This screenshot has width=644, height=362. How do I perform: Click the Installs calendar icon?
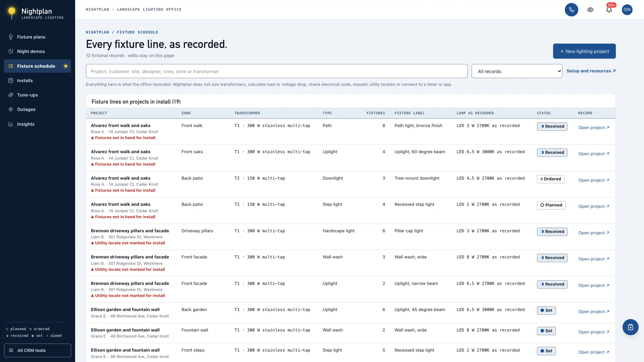pos(11,80)
